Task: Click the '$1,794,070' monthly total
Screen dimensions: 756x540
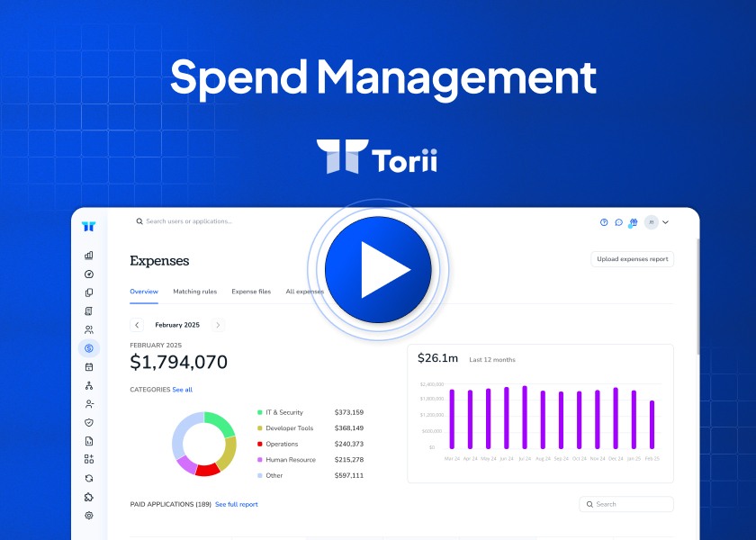Action: coord(178,362)
